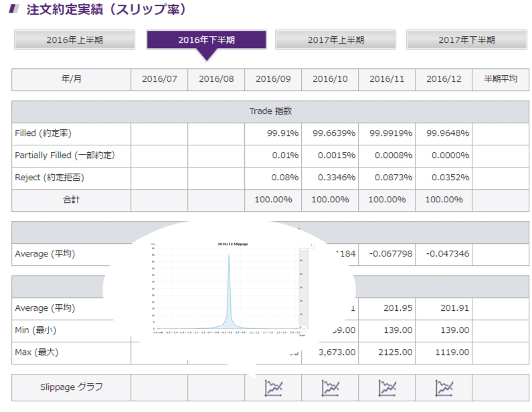The width and height of the screenshot is (532, 412).
Task: Click the Slippage グラフ row label
Action: point(71,387)
